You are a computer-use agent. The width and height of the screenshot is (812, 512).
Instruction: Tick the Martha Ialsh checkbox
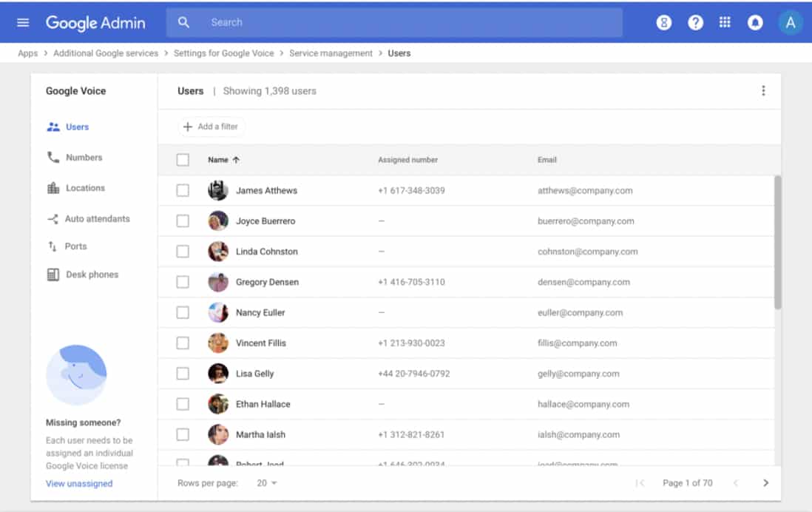183,435
